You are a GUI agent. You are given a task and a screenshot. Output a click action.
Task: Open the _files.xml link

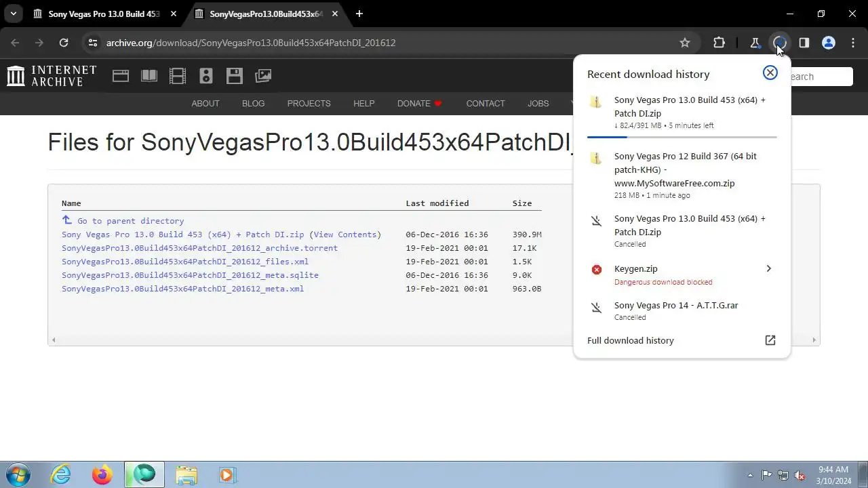pos(185,262)
